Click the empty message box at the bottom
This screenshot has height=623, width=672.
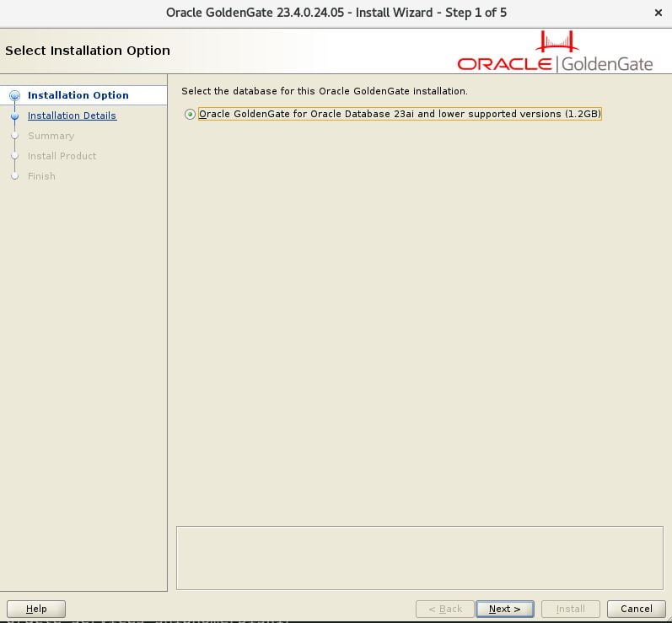pyautogui.click(x=420, y=558)
